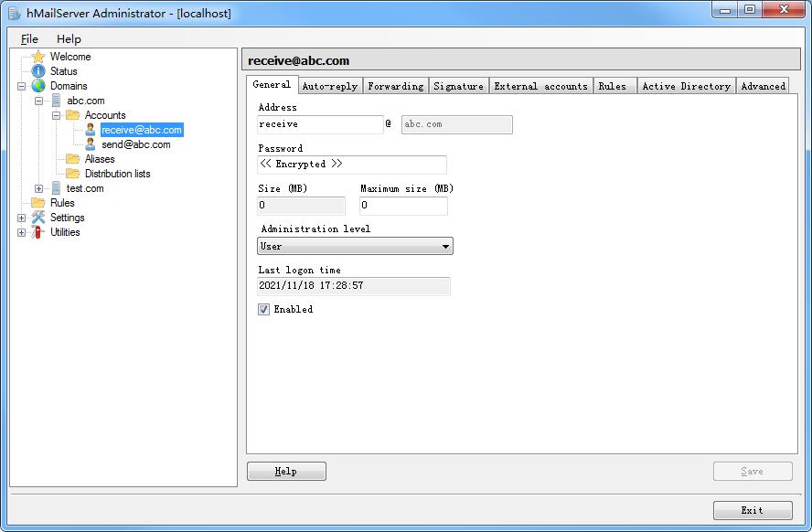Screen dimensions: 812x532
Task: Open the Help menu
Action: pos(69,38)
